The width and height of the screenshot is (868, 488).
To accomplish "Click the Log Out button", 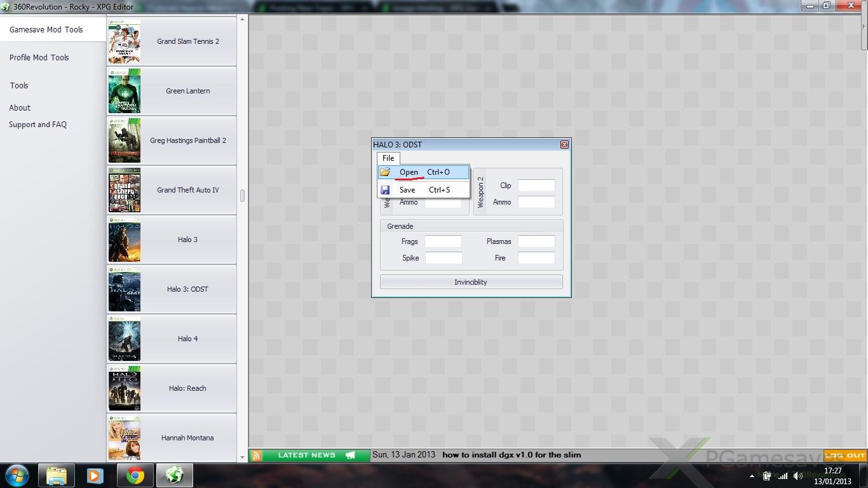I will [845, 456].
